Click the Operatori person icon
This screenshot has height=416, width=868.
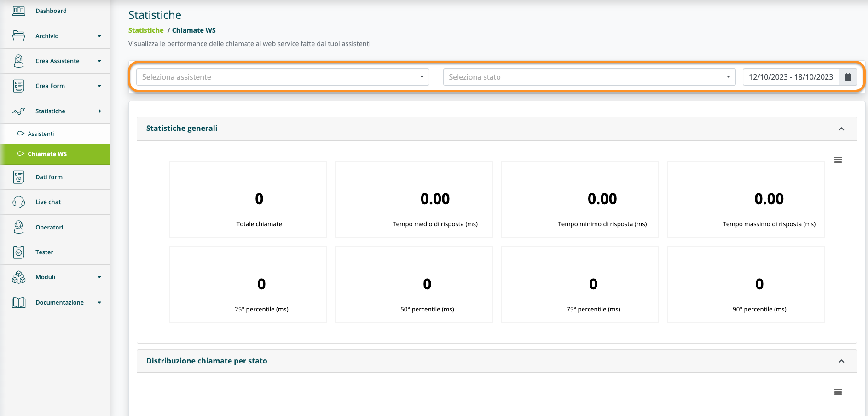pyautogui.click(x=19, y=227)
